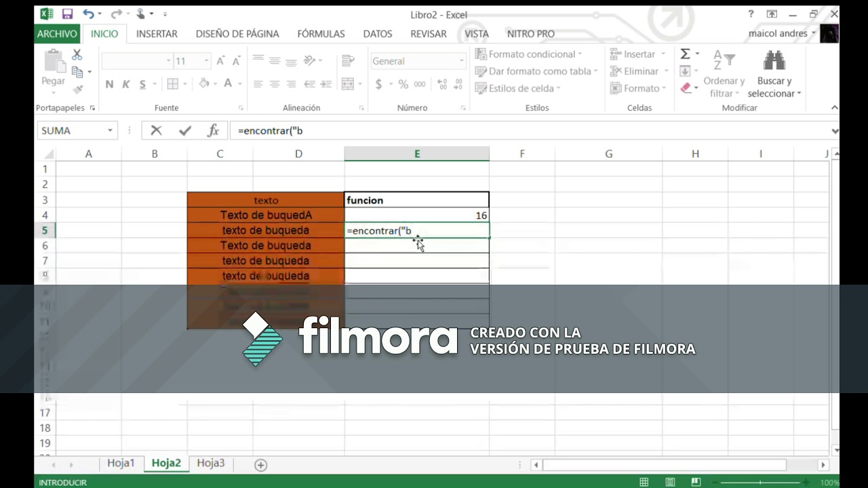Image resolution: width=868 pixels, height=488 pixels.
Task: Increase the indent
Action: pyautogui.click(x=326, y=84)
